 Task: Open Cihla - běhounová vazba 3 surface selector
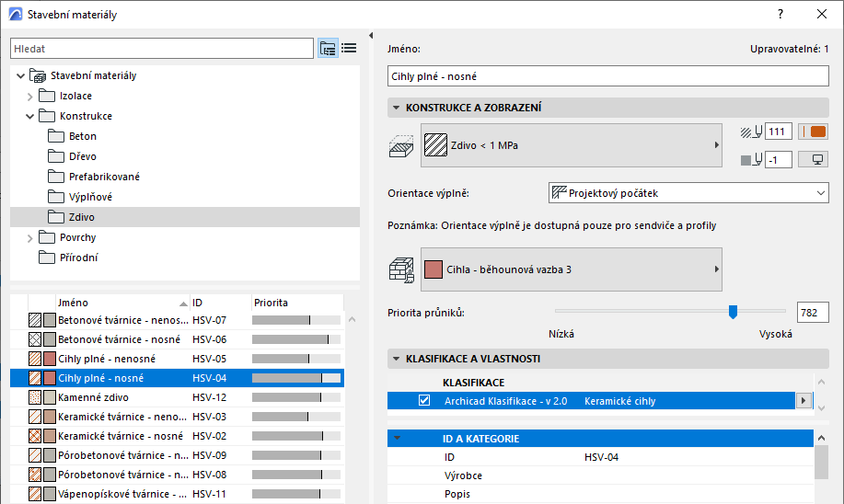click(x=571, y=269)
